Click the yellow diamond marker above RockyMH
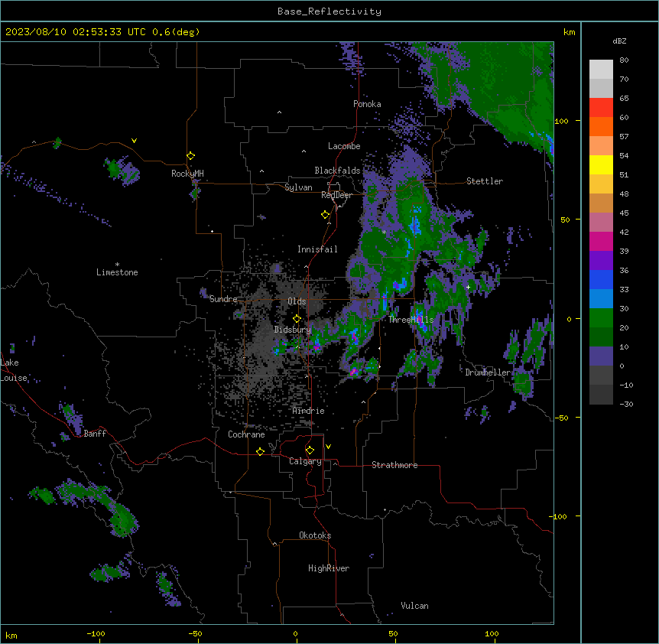Viewport: 659px width, 644px height. (190, 156)
